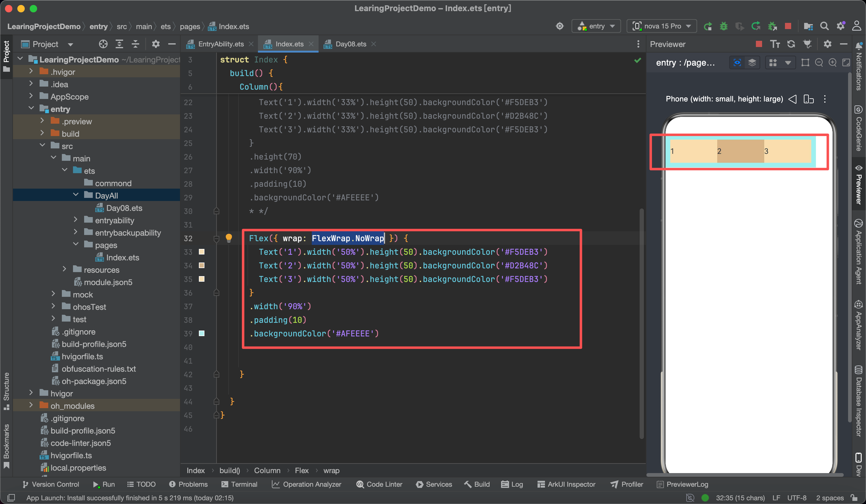This screenshot has height=504, width=866.
Task: Click the Previewer zoom in icon
Action: tap(832, 62)
